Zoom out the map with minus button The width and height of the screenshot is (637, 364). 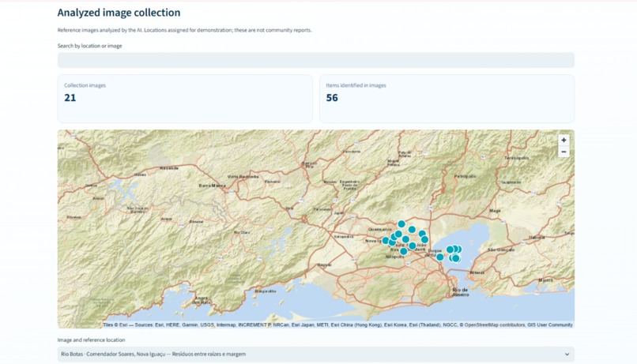tap(563, 152)
